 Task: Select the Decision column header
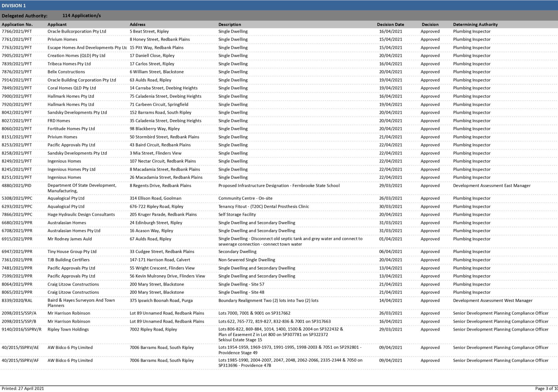tap(430, 24)
